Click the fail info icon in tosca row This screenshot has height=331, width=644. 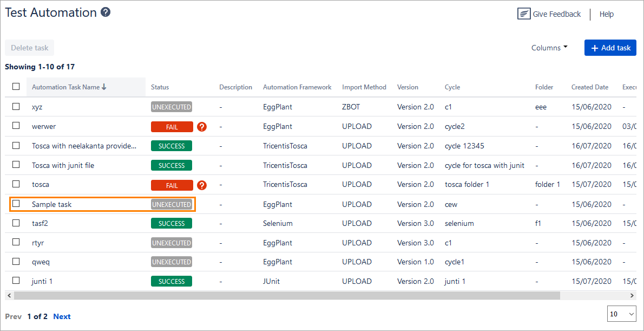point(202,185)
